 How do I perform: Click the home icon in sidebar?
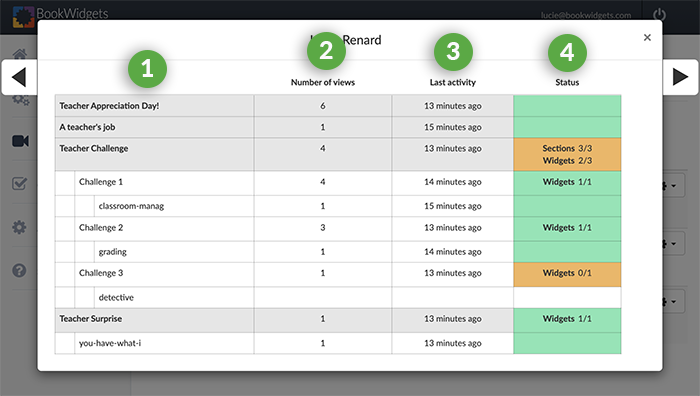coord(20,54)
